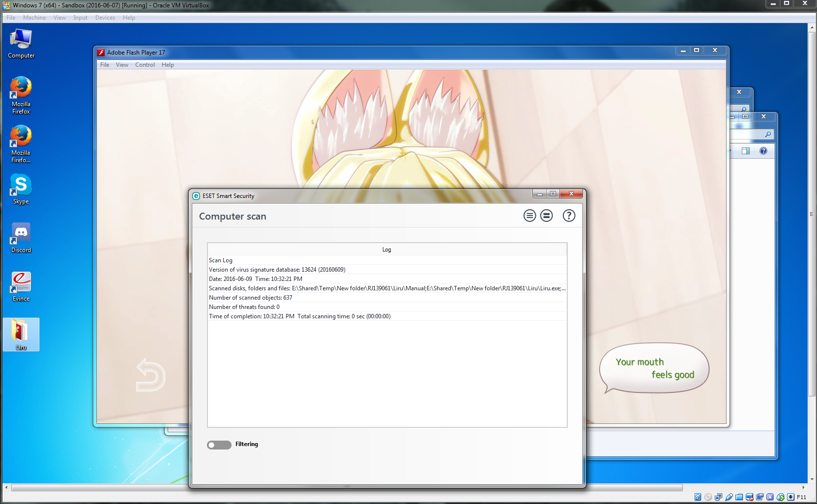Open VirtualBox View menu
This screenshot has width=817, height=504.
click(59, 18)
